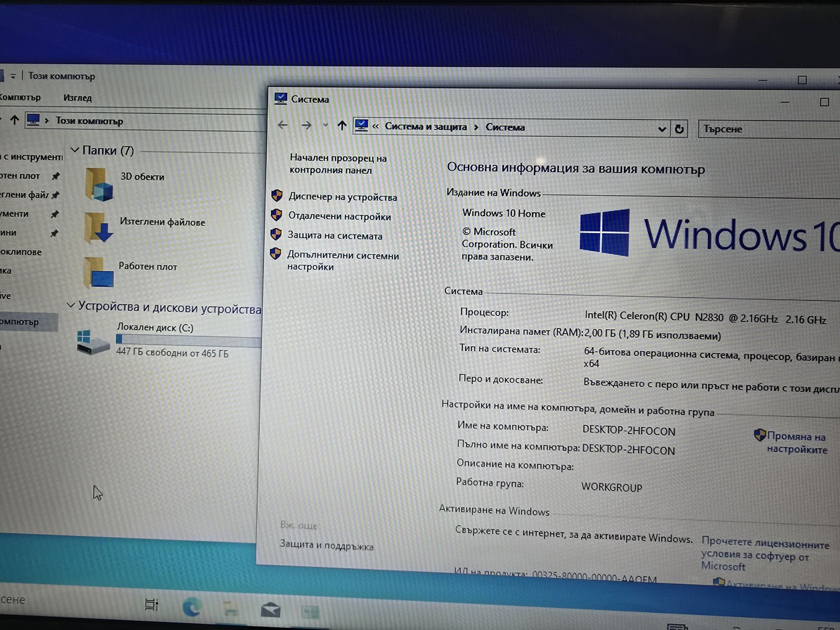Click the Търсене search field
The width and height of the screenshot is (840, 630).
click(x=769, y=129)
